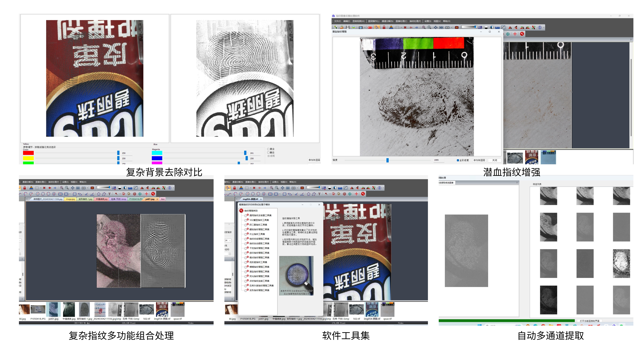
Task: Select the arrow pointer tool in 软件工具集 screenshot
Action: tap(228, 188)
